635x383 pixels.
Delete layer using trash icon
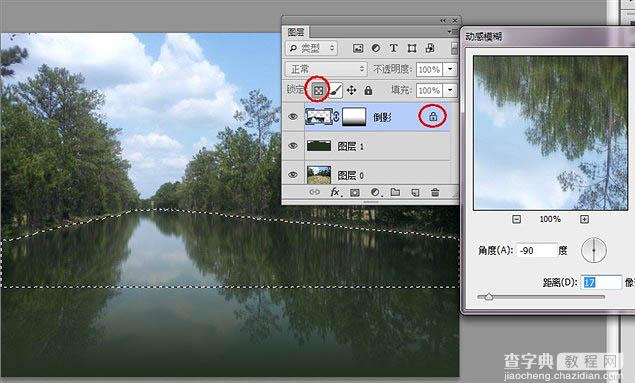click(x=435, y=192)
